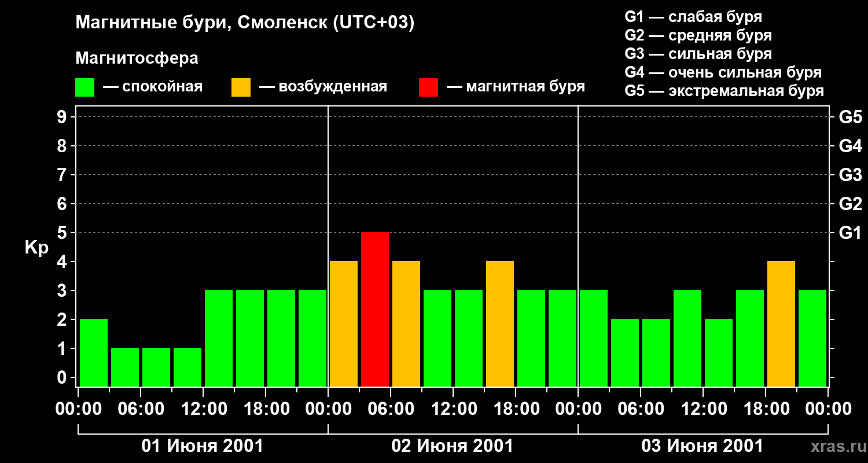Image resolution: width=868 pixels, height=463 pixels.
Task: Click the green 'спокойная' legend swatch
Action: [84, 87]
